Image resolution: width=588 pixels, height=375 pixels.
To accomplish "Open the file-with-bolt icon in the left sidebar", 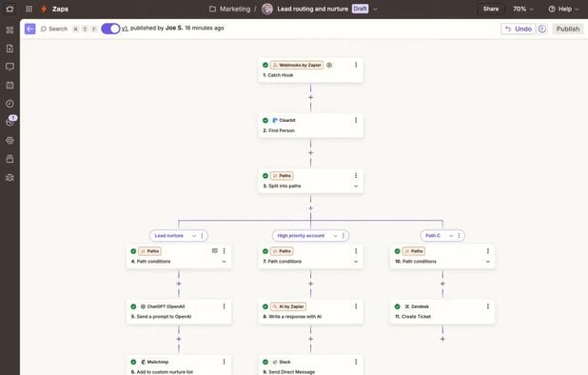I will click(x=10, y=49).
